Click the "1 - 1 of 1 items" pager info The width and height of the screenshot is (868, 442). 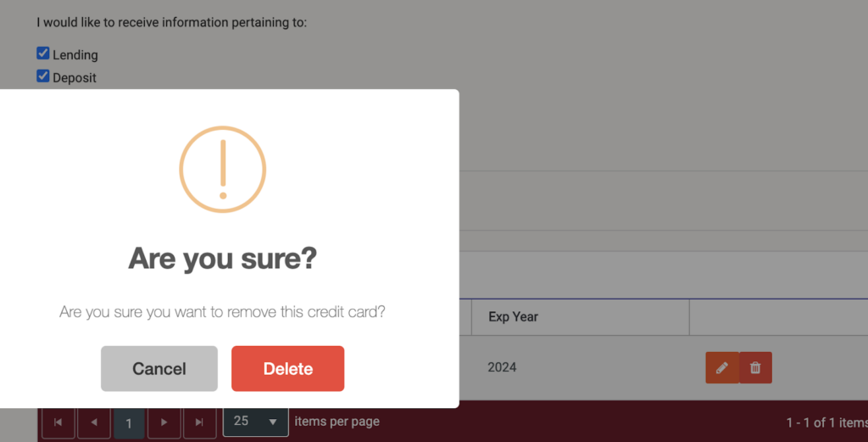coord(827,422)
